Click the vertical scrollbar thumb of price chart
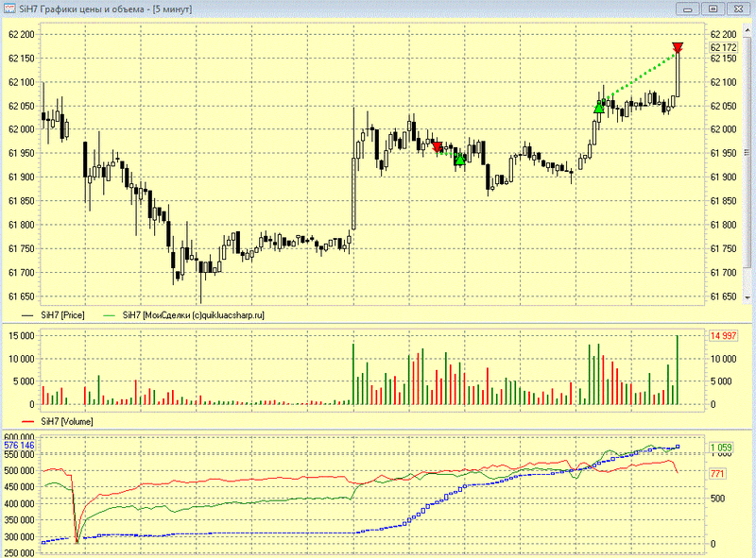Viewport: 756px width, 558px height. [x=747, y=152]
